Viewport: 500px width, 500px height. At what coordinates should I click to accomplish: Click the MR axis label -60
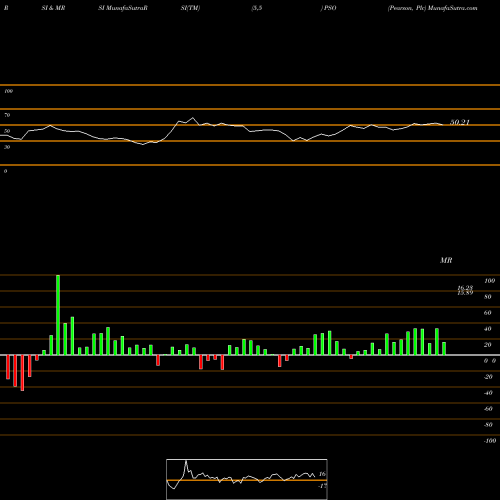coord(488,409)
